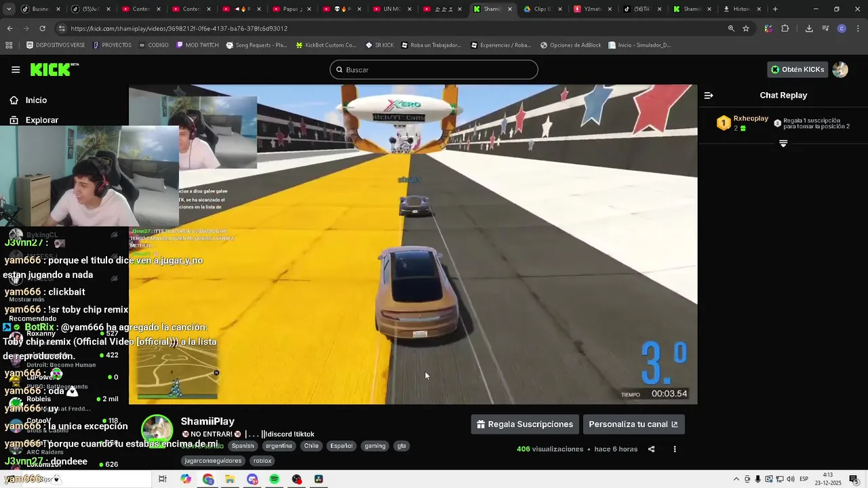
Task: Focus the Buscar search field
Action: point(434,70)
